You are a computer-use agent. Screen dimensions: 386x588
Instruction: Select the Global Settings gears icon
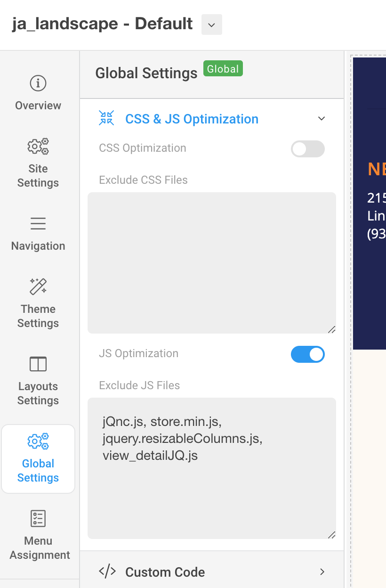click(38, 441)
